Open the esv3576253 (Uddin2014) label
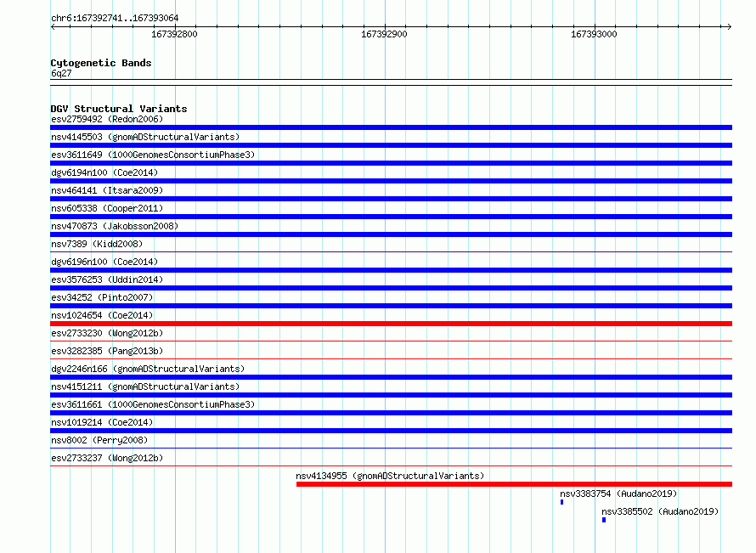Viewport: 756px width, 553px height. tap(107, 279)
